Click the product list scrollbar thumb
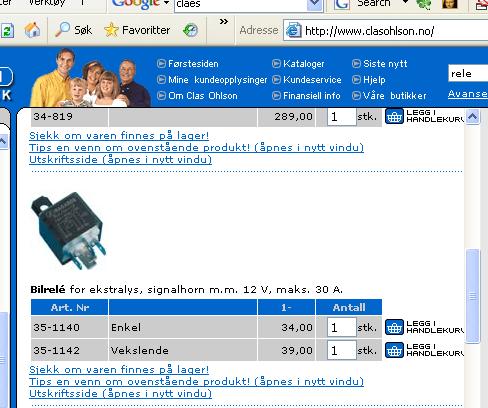488x408 pixels. [472, 295]
